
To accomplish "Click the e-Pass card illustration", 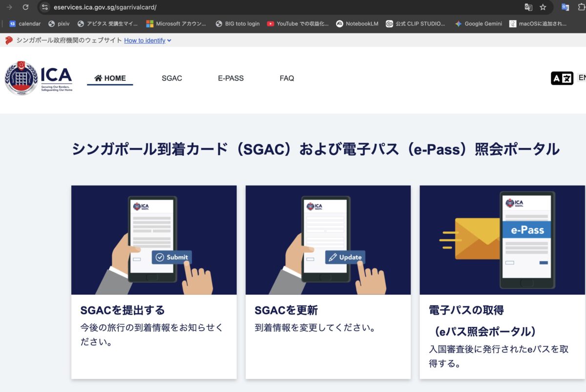I will click(502, 240).
